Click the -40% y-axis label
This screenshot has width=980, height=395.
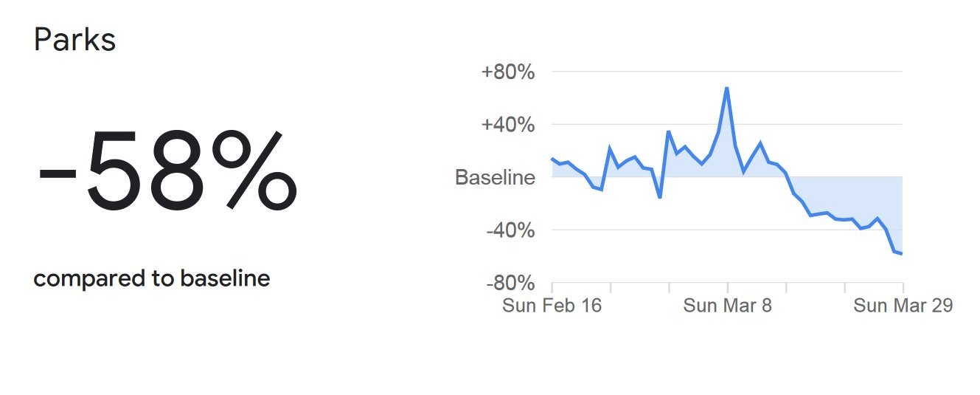point(510,230)
